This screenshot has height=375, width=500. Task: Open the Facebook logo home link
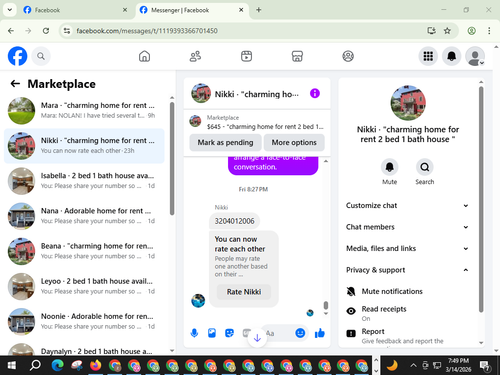click(x=17, y=56)
